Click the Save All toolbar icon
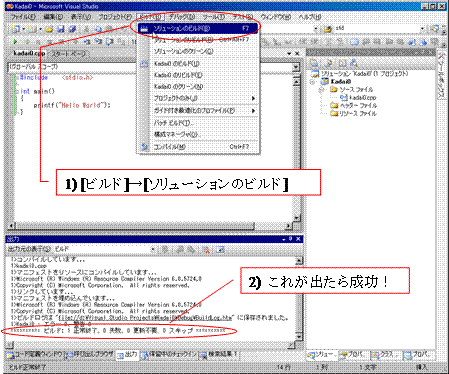The image size is (449, 374). (x=72, y=29)
